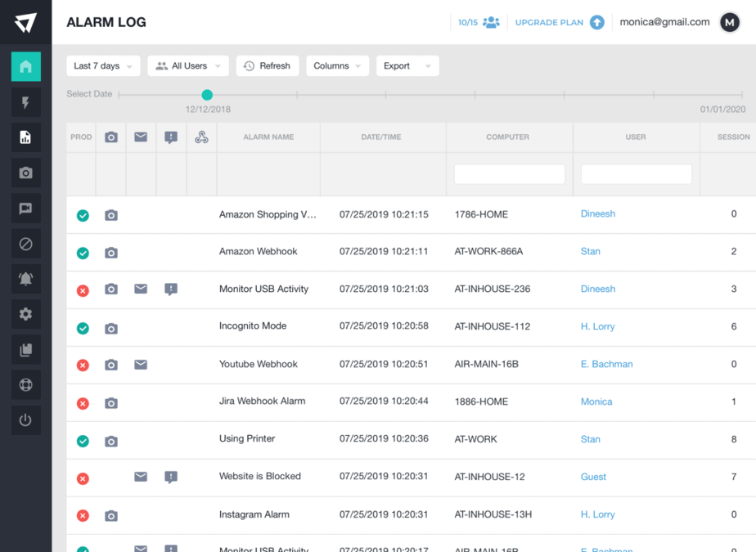The width and height of the screenshot is (756, 552).
Task: Sort by SESSION column header
Action: pos(733,137)
